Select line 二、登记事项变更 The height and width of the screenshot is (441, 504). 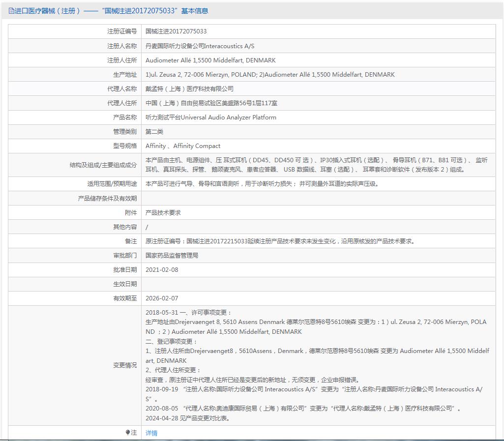(x=171, y=341)
